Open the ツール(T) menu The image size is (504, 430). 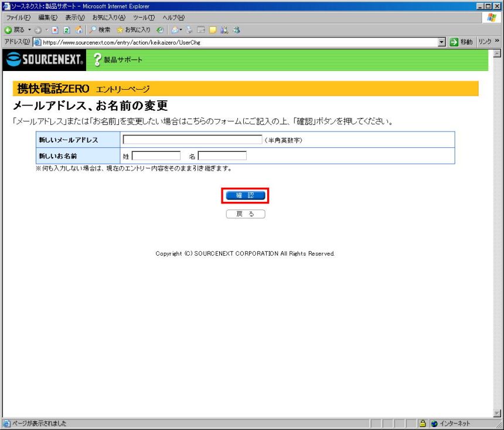click(144, 18)
